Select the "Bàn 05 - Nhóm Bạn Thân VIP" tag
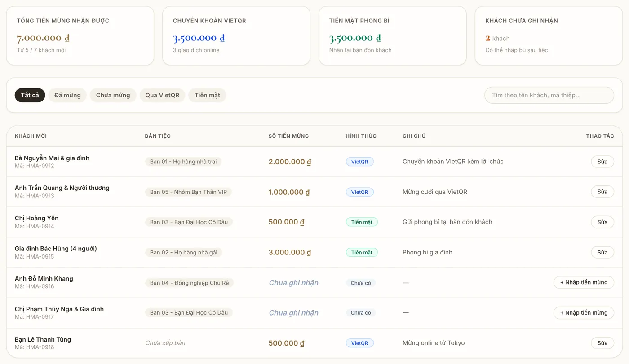Viewport: 629px width, 364px height. 189,192
